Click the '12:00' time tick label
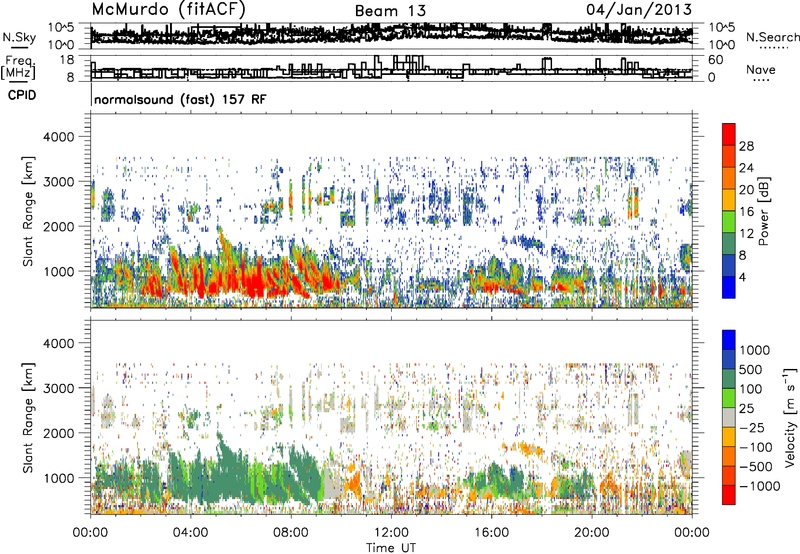The height and width of the screenshot is (554, 800). coord(391,533)
